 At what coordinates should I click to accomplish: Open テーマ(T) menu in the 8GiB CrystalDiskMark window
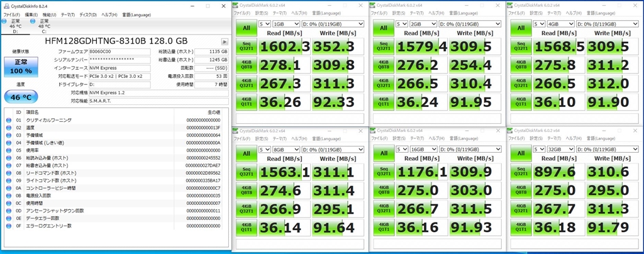[x=280, y=138]
